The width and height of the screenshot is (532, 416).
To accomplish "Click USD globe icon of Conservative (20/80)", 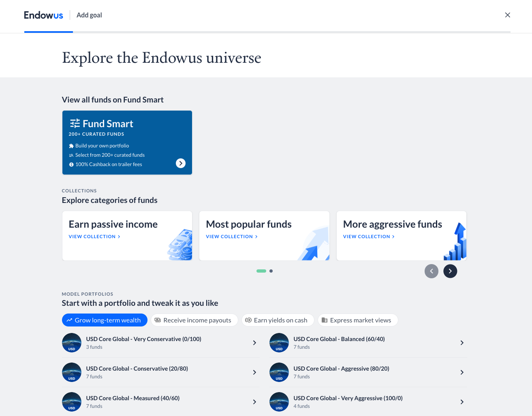I will [x=72, y=372].
